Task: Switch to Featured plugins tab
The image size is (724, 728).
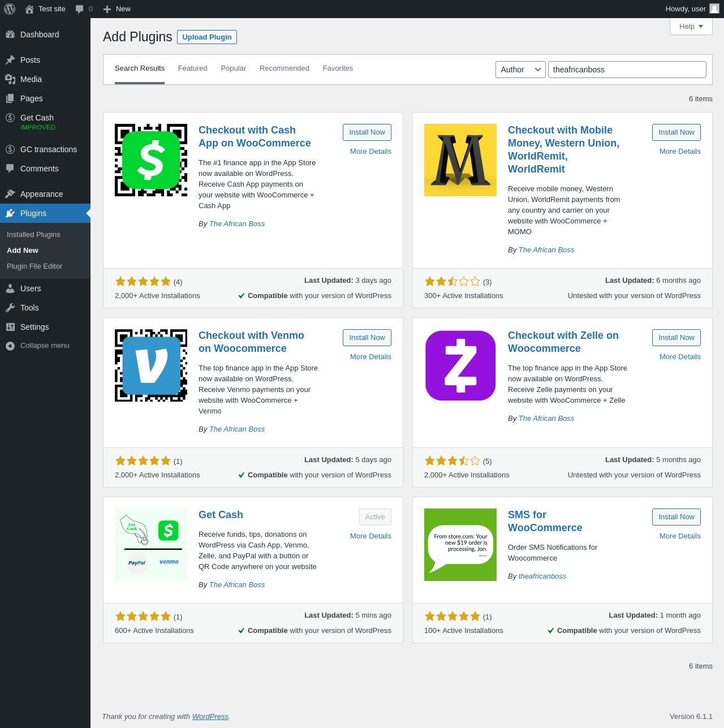Action: click(x=193, y=68)
